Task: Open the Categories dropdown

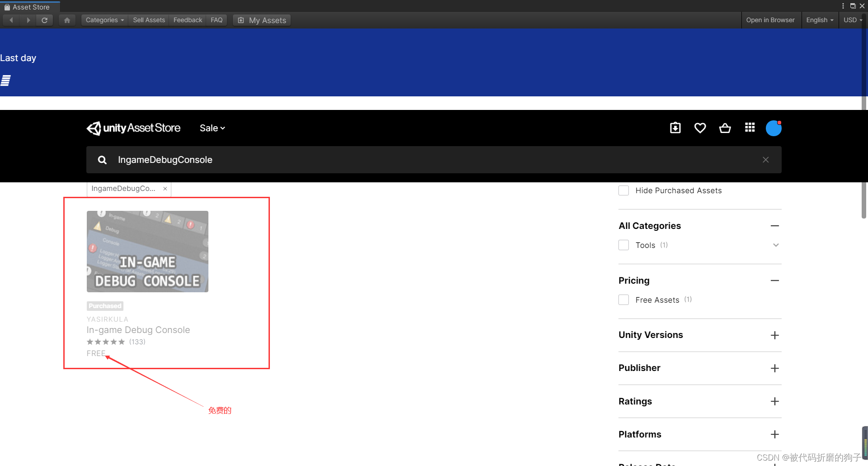Action: click(104, 20)
